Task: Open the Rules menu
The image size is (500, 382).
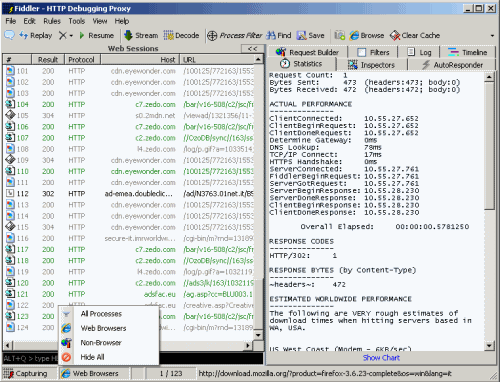Action: (52, 21)
